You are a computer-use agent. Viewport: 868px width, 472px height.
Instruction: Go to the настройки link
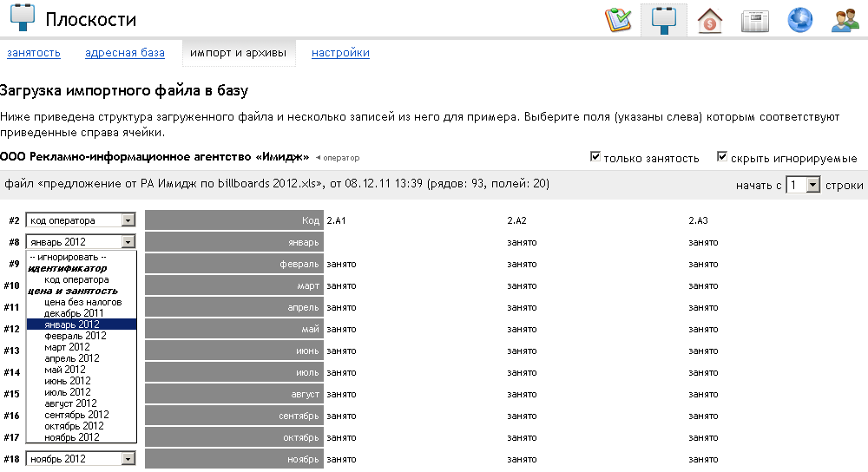pos(340,53)
